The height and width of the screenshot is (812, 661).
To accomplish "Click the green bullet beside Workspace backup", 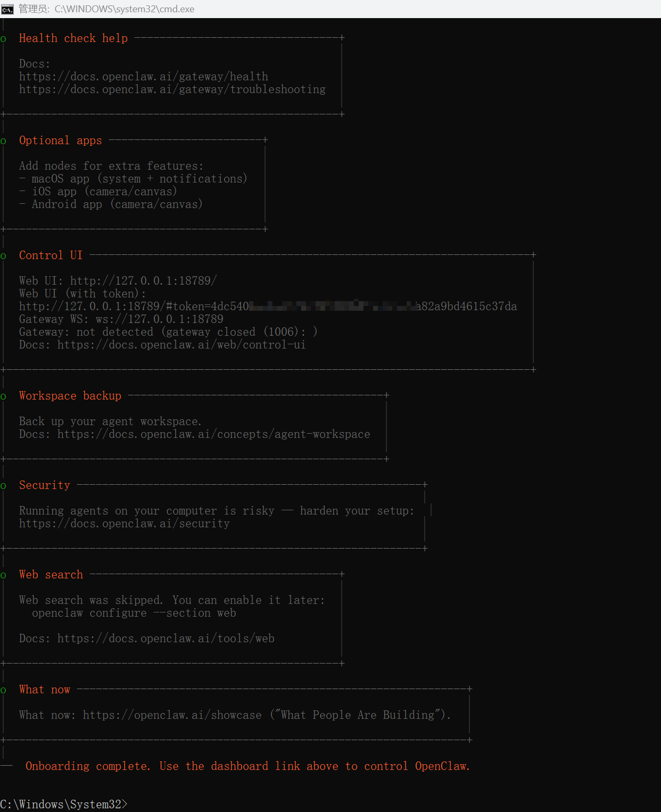I will [3, 397].
